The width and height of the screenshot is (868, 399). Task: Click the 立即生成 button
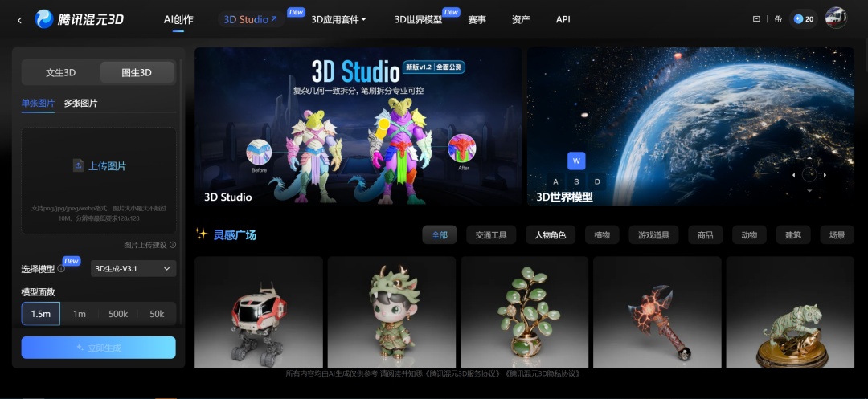[99, 348]
